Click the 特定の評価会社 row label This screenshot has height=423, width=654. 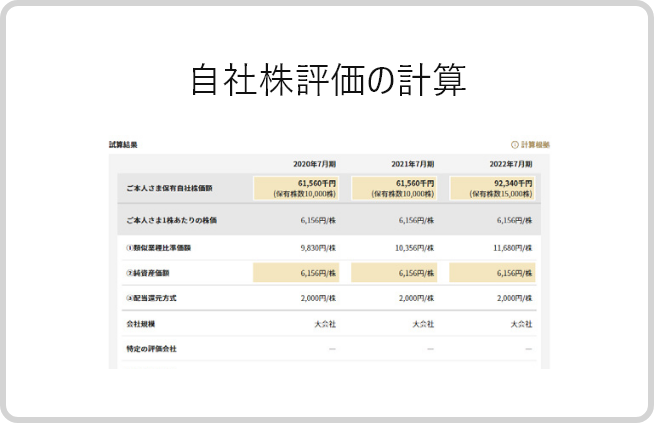coord(151,349)
